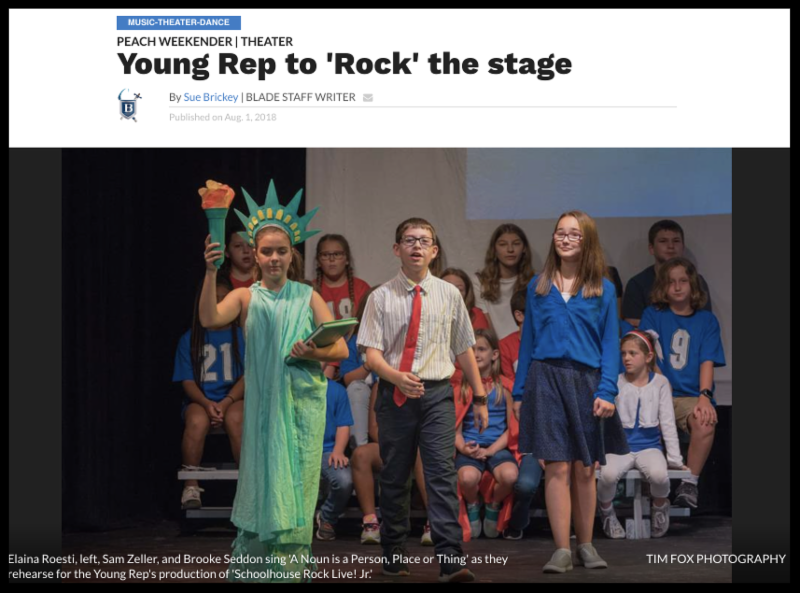Select the THEATER section label
Viewport: 800px width, 593px height.
[x=267, y=41]
